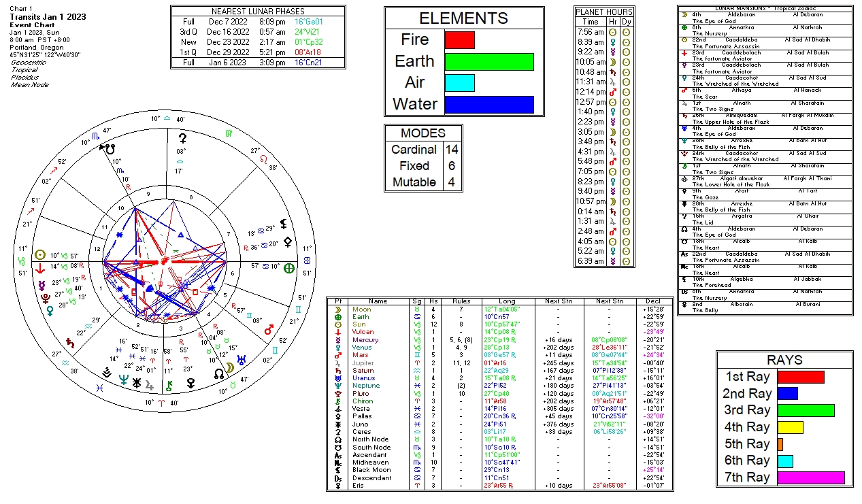Click the magenta 7th Ray bar
Screen dimensions: 862x504
coord(811,478)
